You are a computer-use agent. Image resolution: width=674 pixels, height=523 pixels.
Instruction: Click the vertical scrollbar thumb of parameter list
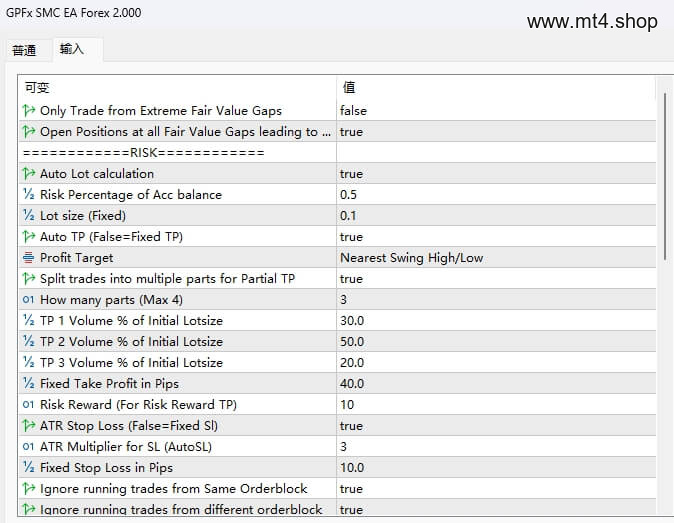tap(665, 176)
